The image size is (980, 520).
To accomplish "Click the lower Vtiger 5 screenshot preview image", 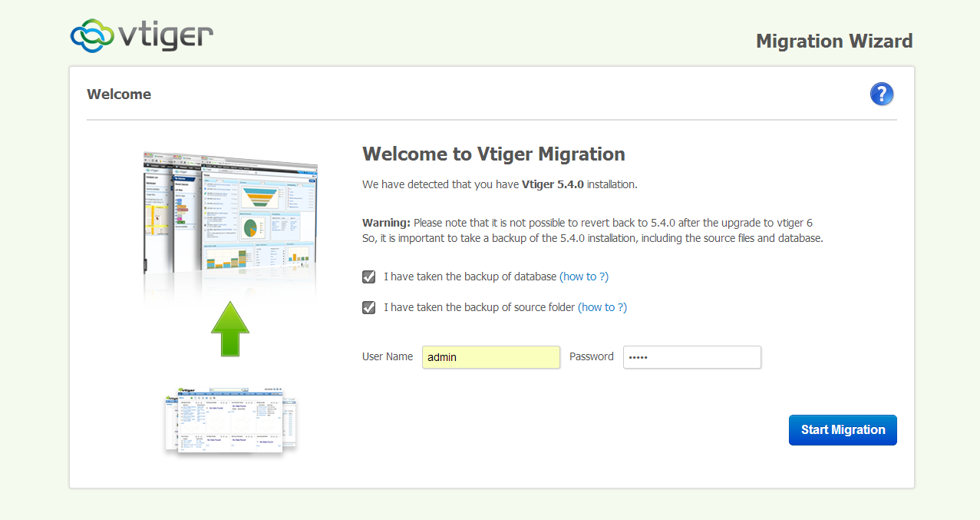I will (230, 419).
